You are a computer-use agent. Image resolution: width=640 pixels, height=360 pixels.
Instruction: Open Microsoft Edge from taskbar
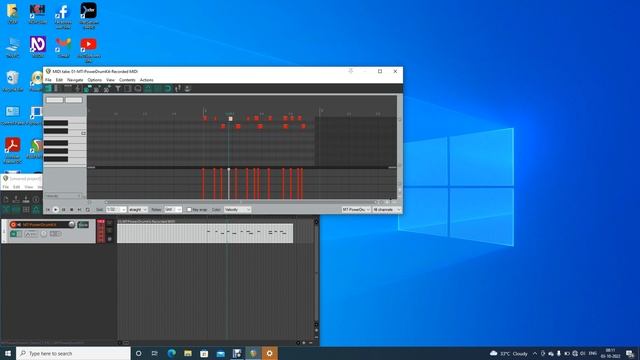tap(171, 353)
